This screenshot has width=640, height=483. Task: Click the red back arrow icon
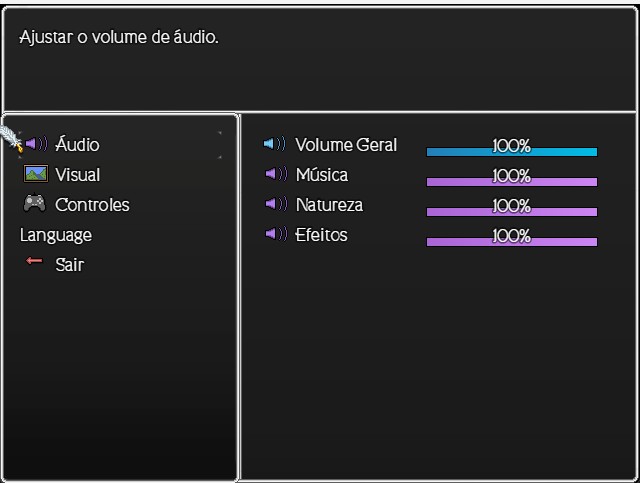[34, 261]
